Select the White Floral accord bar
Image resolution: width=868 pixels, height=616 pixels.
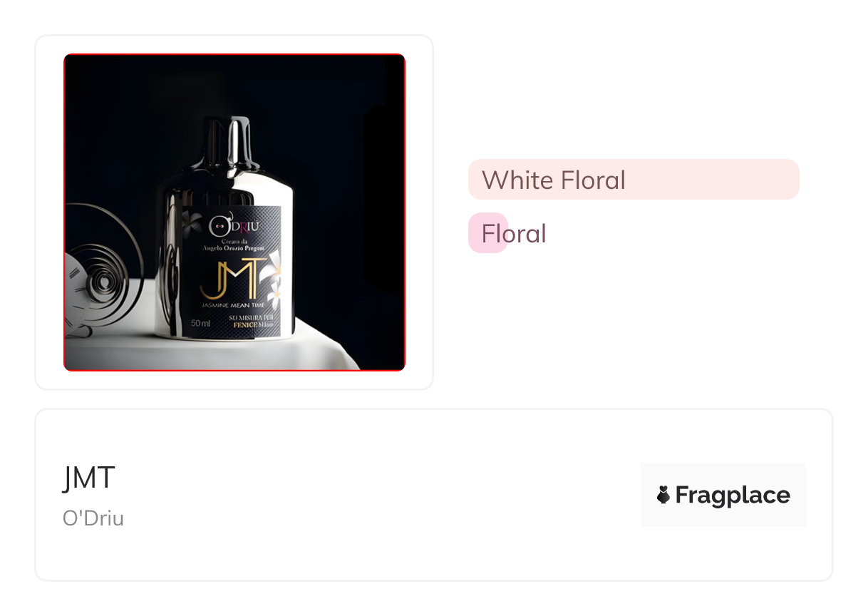pyautogui.click(x=634, y=179)
